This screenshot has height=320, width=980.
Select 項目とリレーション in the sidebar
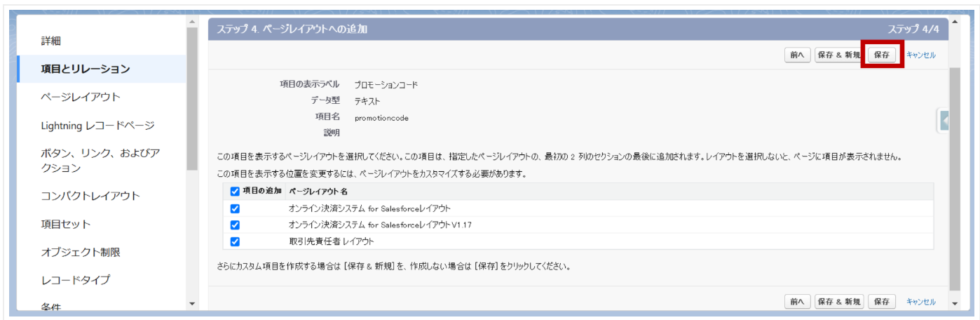pos(85,69)
